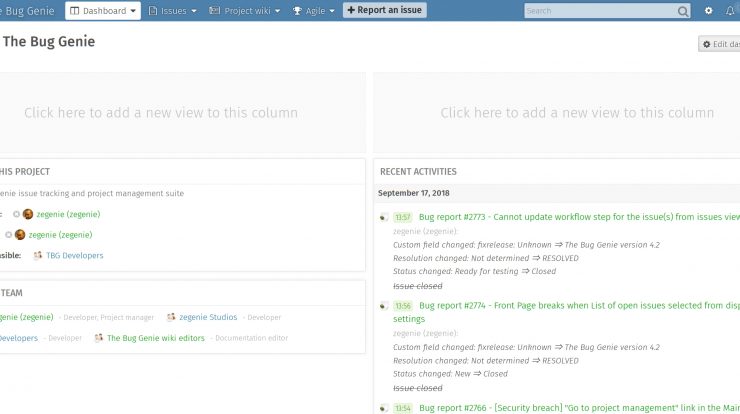740x414 pixels.
Task: Open the TBG Developers team link
Action: [75, 255]
